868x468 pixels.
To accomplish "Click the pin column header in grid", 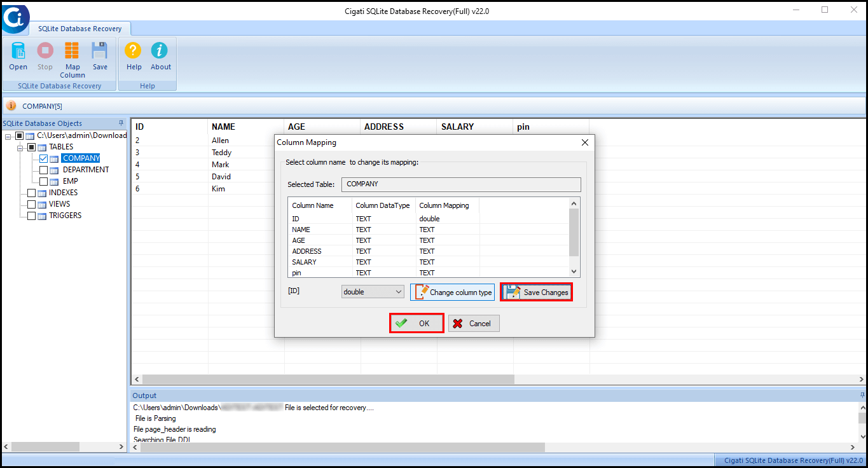I will [551, 127].
